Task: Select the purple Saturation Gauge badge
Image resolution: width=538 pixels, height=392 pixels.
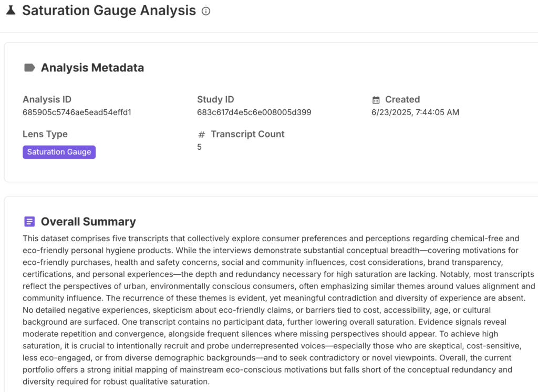Action: [x=59, y=152]
